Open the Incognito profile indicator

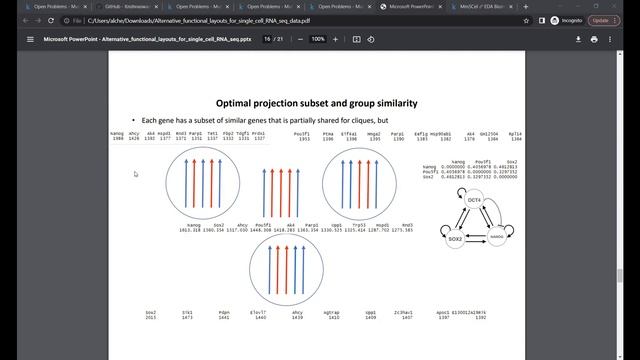point(566,20)
